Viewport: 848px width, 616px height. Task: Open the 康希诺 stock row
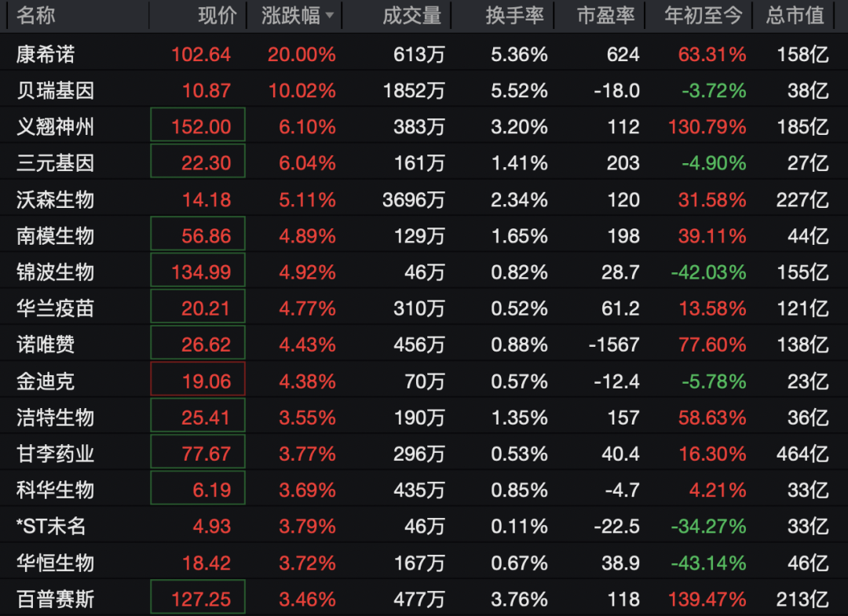(424, 54)
